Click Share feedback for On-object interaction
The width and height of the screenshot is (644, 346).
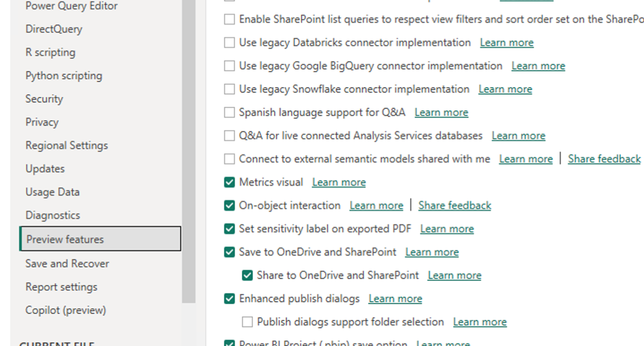point(455,205)
